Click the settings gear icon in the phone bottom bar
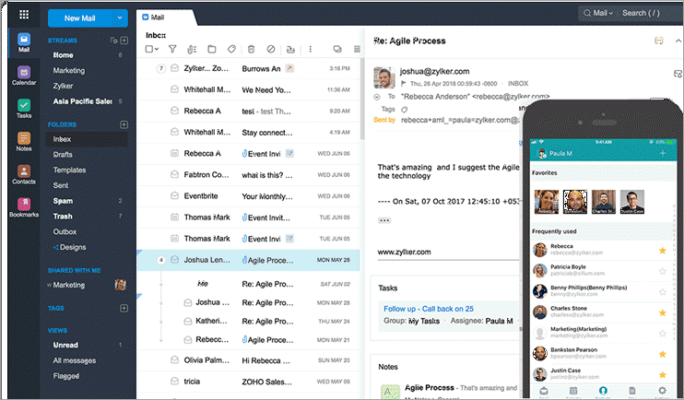 click(662, 390)
